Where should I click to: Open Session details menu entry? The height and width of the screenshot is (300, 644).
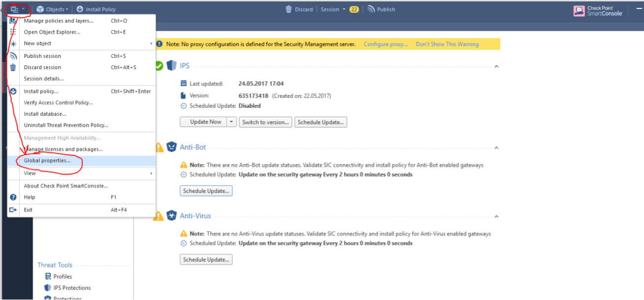(x=81, y=79)
